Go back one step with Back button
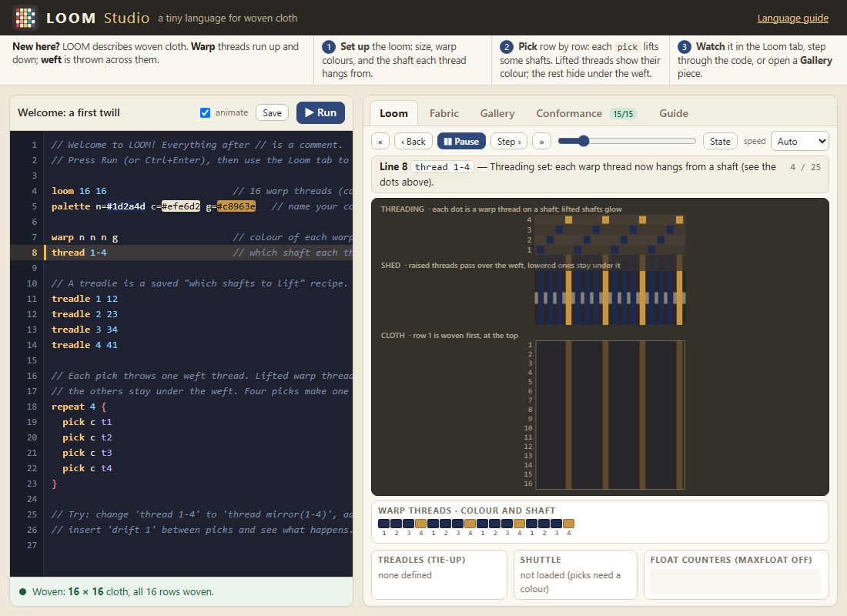 (x=413, y=142)
